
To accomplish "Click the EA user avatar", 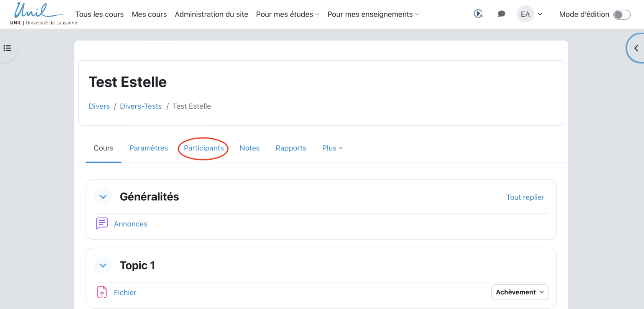I will click(525, 14).
